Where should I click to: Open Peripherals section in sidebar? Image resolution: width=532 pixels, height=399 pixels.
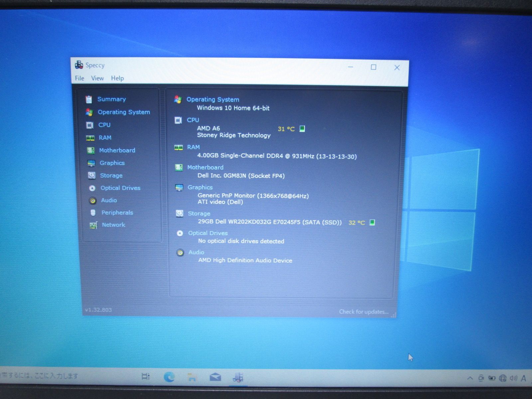coord(117,212)
